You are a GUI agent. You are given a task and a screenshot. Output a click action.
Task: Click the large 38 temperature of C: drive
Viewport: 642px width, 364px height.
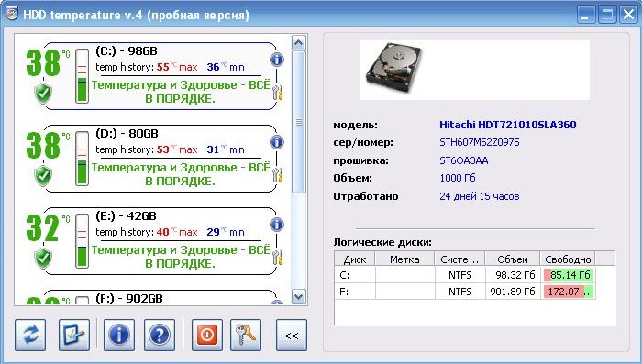pyautogui.click(x=43, y=62)
